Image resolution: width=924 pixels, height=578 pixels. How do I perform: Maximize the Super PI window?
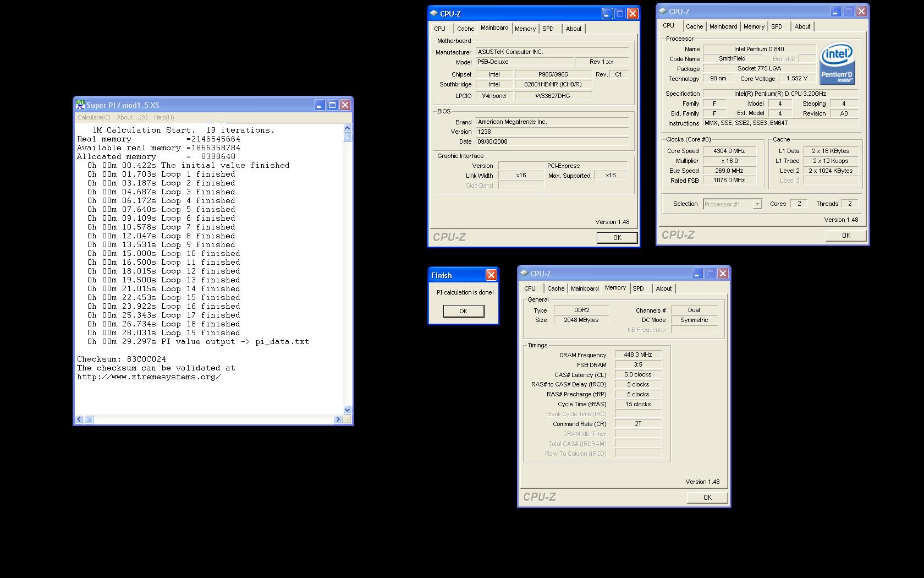(x=332, y=105)
